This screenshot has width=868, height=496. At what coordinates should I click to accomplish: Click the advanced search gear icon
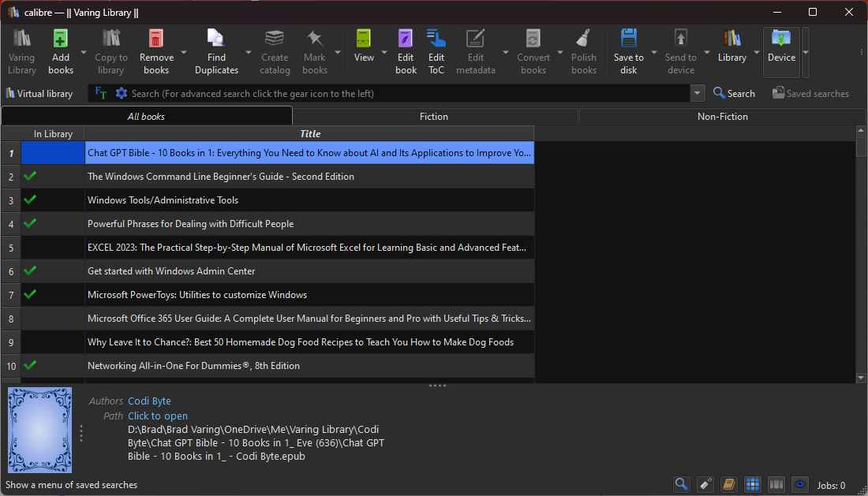pyautogui.click(x=121, y=93)
